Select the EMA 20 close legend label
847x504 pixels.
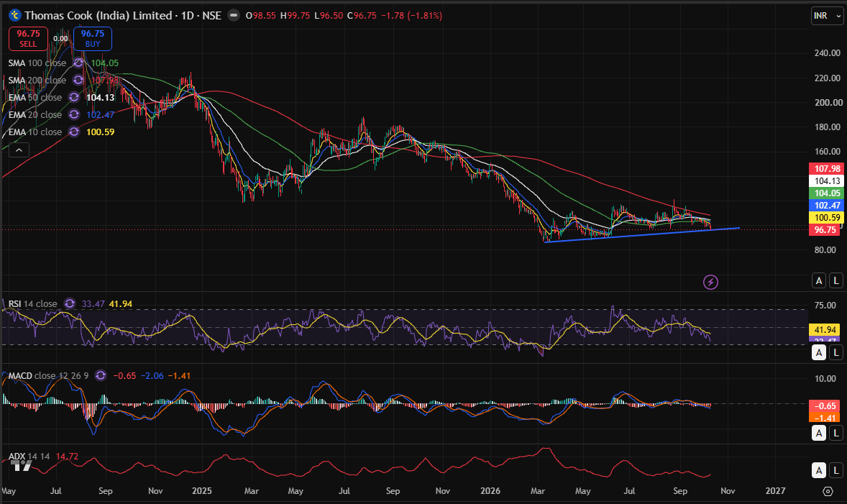tap(35, 114)
